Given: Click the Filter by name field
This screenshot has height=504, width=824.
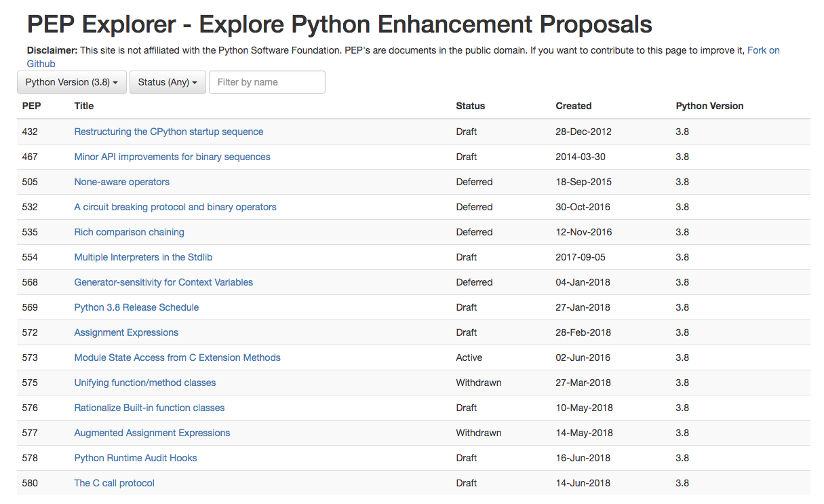Looking at the screenshot, I should pyautogui.click(x=267, y=82).
